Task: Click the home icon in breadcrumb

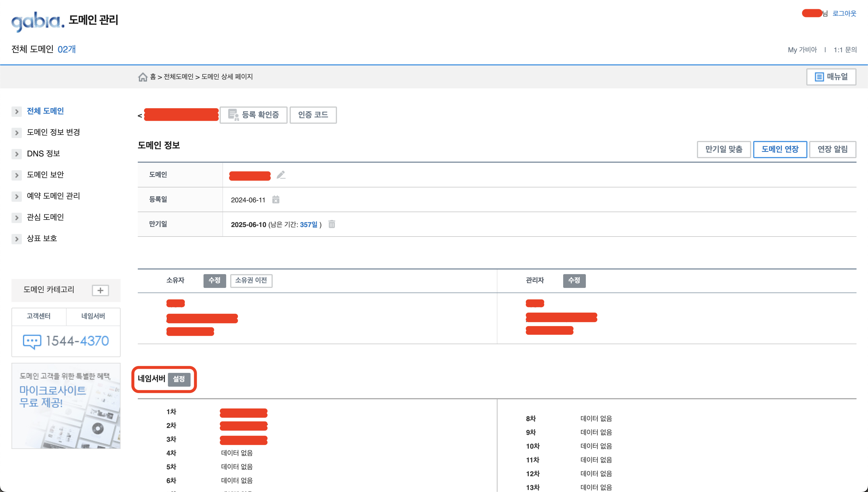Action: coord(143,77)
